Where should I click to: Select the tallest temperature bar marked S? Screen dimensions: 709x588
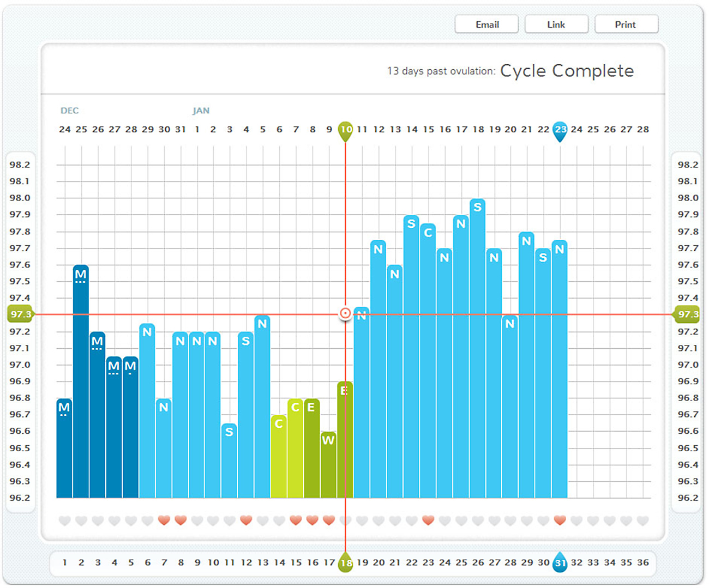click(478, 207)
